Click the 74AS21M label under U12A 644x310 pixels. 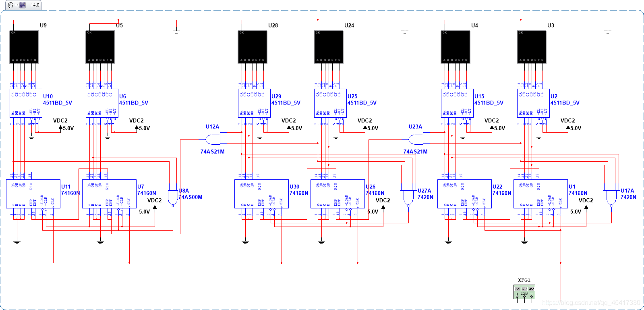click(213, 152)
